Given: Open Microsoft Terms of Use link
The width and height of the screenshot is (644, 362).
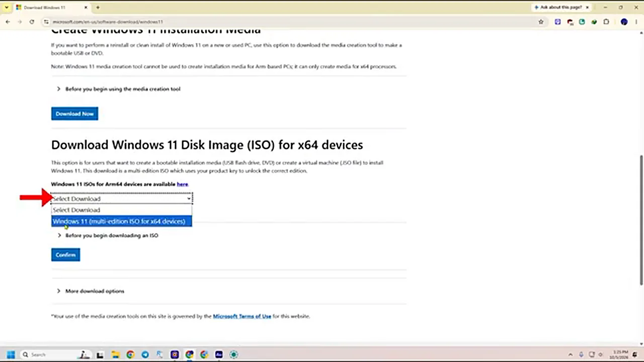Looking at the screenshot, I should (242, 316).
